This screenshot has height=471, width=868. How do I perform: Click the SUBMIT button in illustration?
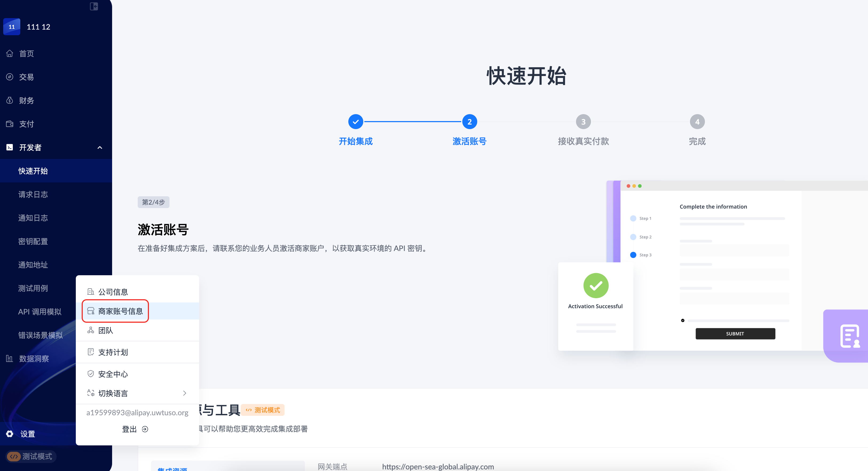735,334
